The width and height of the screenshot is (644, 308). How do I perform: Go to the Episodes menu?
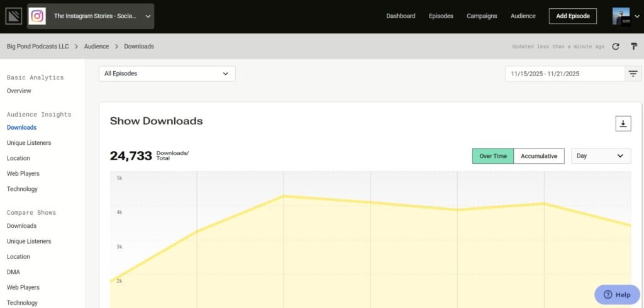click(x=441, y=16)
